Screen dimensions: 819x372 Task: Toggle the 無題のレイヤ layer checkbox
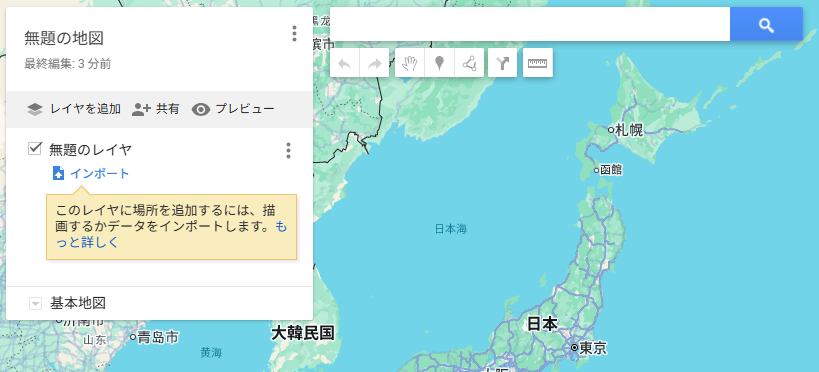click(35, 149)
